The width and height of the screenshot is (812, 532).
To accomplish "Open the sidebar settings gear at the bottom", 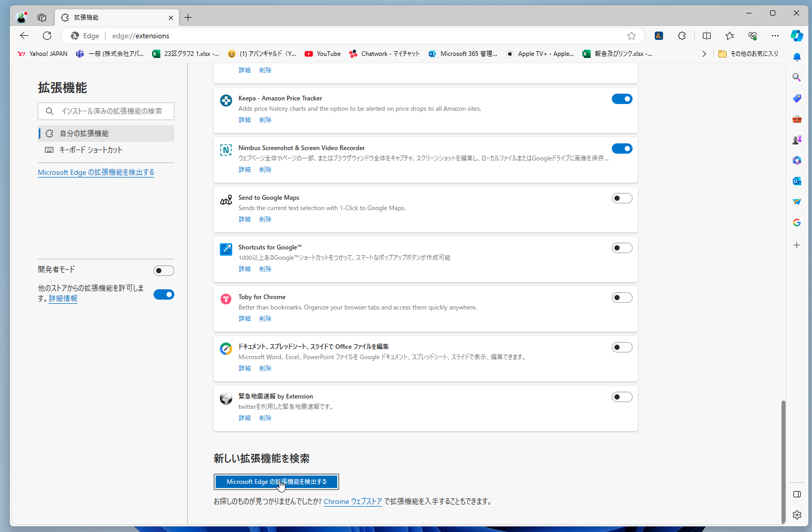I will point(797,515).
